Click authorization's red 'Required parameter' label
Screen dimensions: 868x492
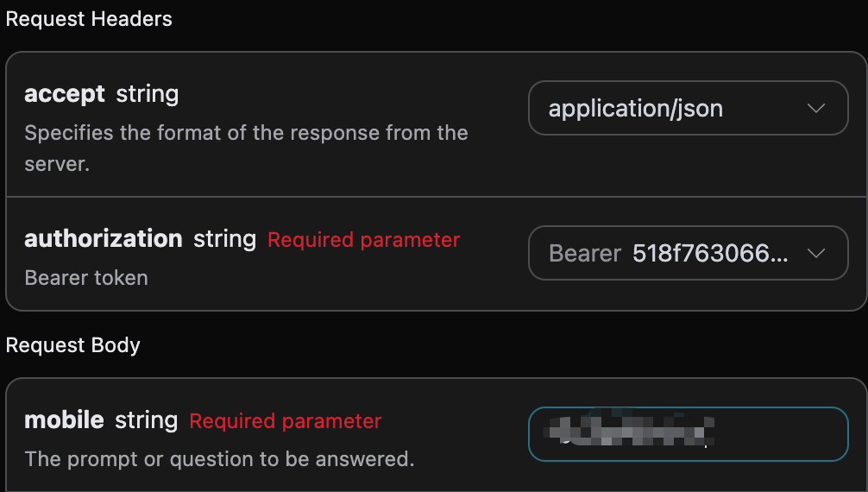tap(364, 239)
